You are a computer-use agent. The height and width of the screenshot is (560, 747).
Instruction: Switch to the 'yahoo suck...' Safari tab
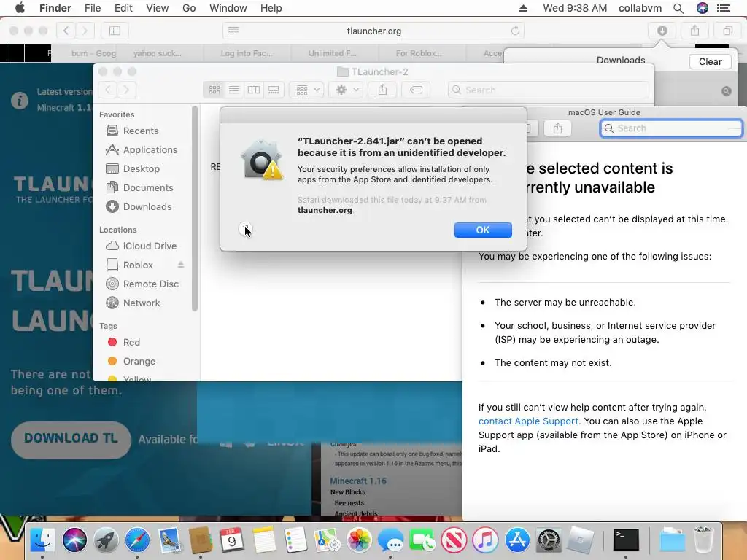158,53
